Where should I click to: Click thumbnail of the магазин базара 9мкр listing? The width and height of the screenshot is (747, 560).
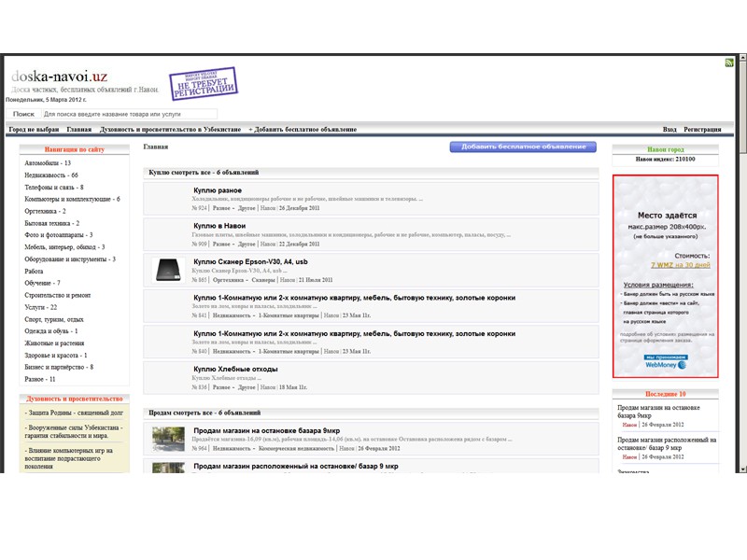[168, 439]
